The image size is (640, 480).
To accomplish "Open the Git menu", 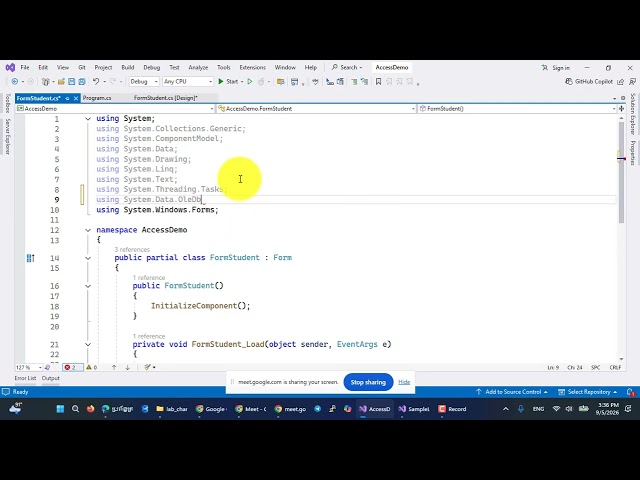I will (82, 67).
